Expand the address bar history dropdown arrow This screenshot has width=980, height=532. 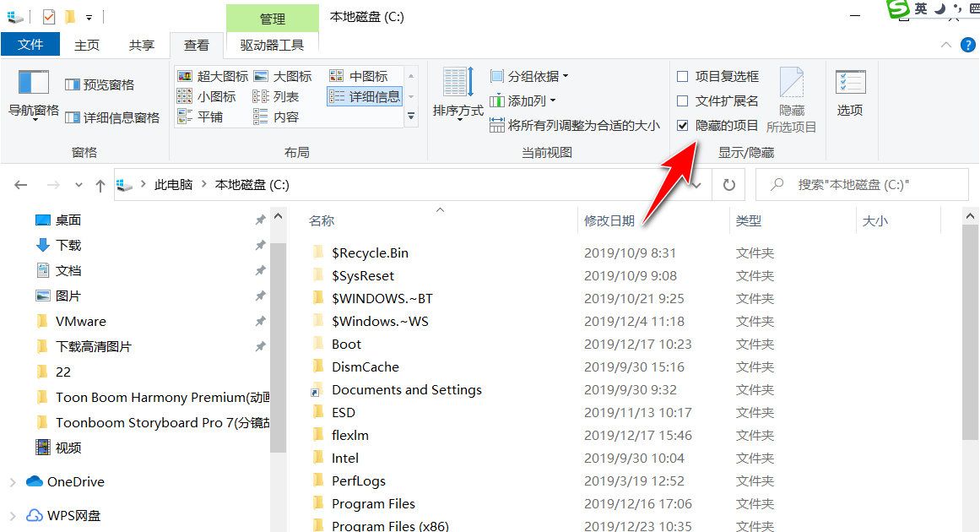[x=696, y=184]
